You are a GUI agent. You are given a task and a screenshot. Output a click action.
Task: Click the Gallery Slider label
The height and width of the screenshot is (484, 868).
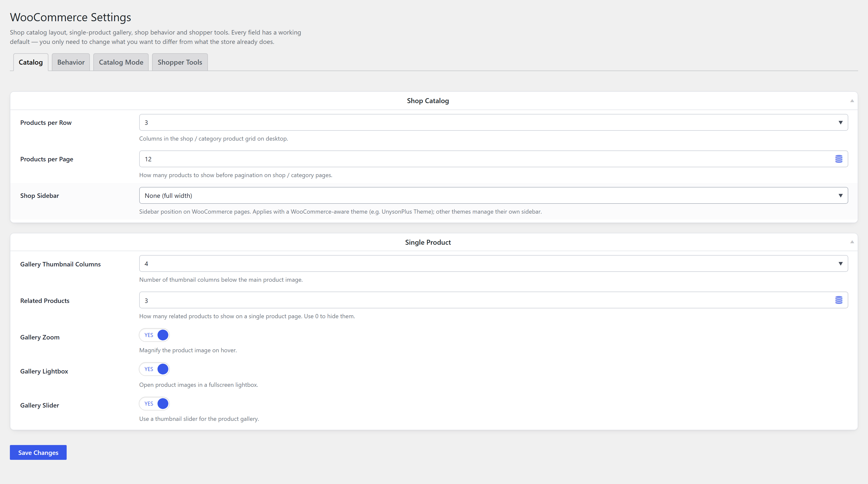point(39,405)
